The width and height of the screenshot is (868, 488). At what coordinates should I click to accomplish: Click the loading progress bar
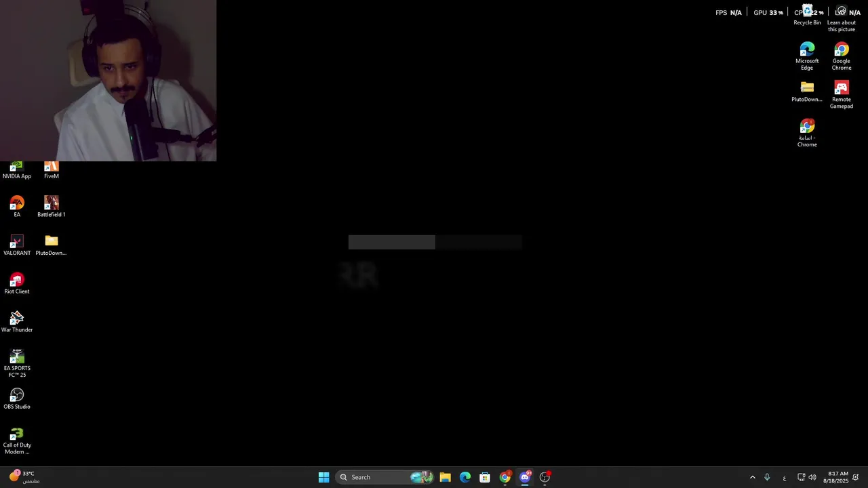(x=435, y=242)
